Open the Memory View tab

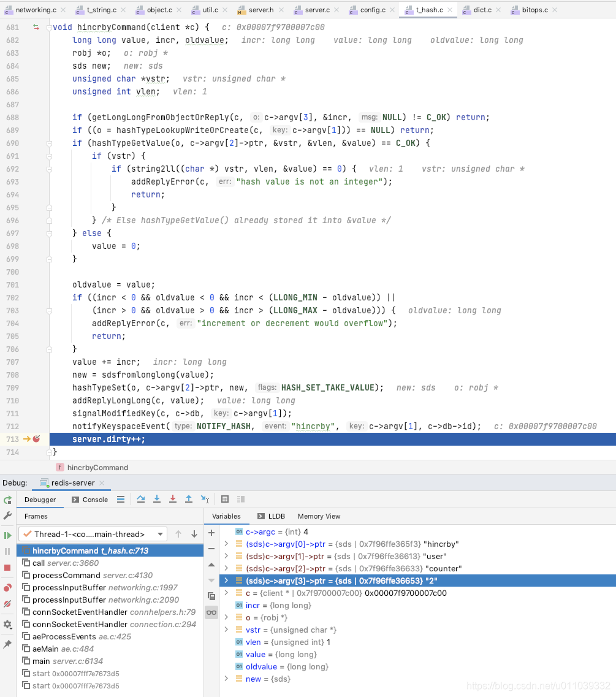click(x=319, y=516)
